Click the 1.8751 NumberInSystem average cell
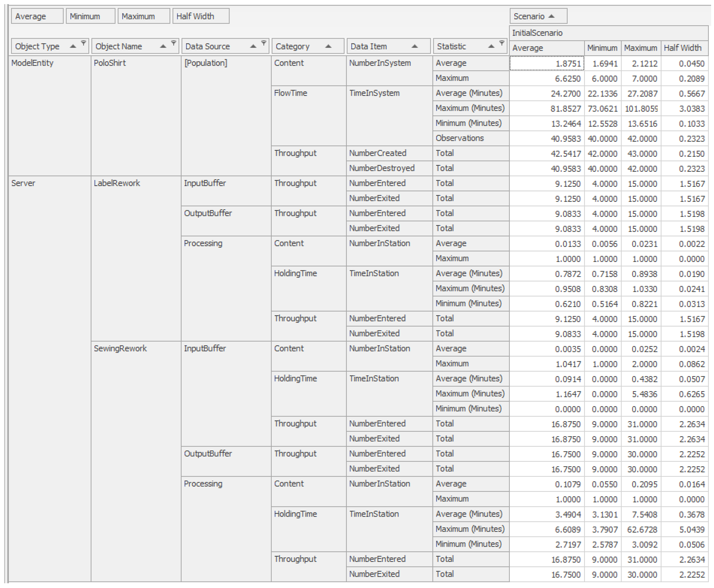The width and height of the screenshot is (714, 588). click(x=546, y=63)
